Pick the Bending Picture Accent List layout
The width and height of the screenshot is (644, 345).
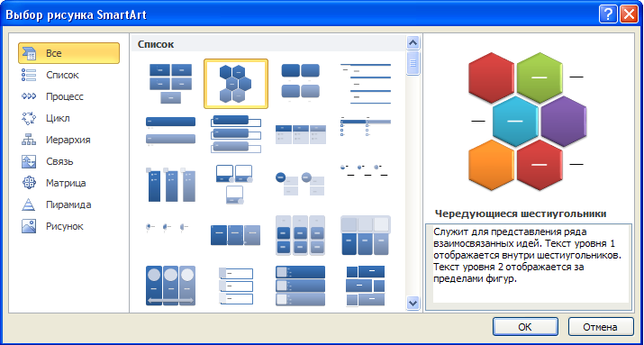click(234, 185)
